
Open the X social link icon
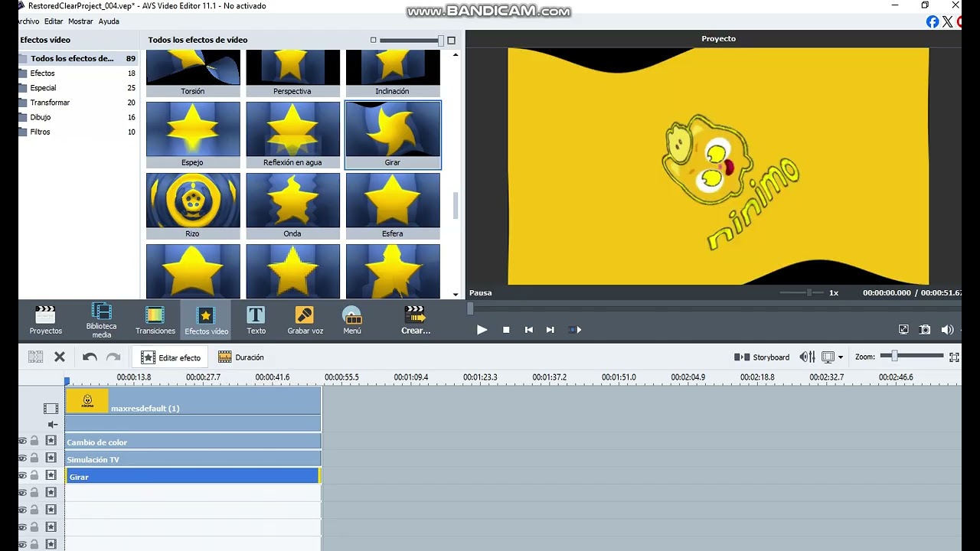[x=948, y=21]
